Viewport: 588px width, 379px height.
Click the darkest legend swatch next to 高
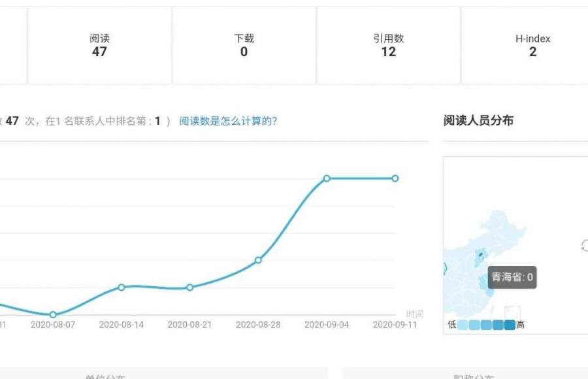click(510, 325)
